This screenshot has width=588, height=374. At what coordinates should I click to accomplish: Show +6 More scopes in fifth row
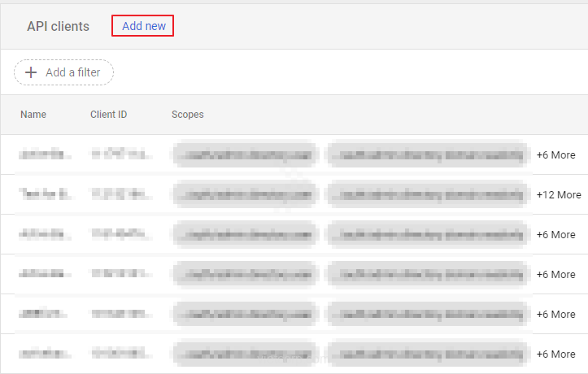click(555, 314)
